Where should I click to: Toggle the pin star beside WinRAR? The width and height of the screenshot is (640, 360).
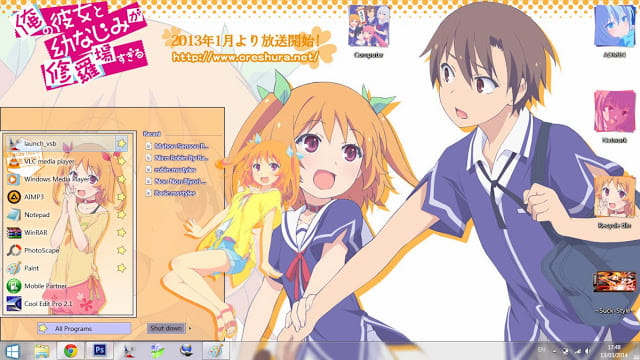121,232
